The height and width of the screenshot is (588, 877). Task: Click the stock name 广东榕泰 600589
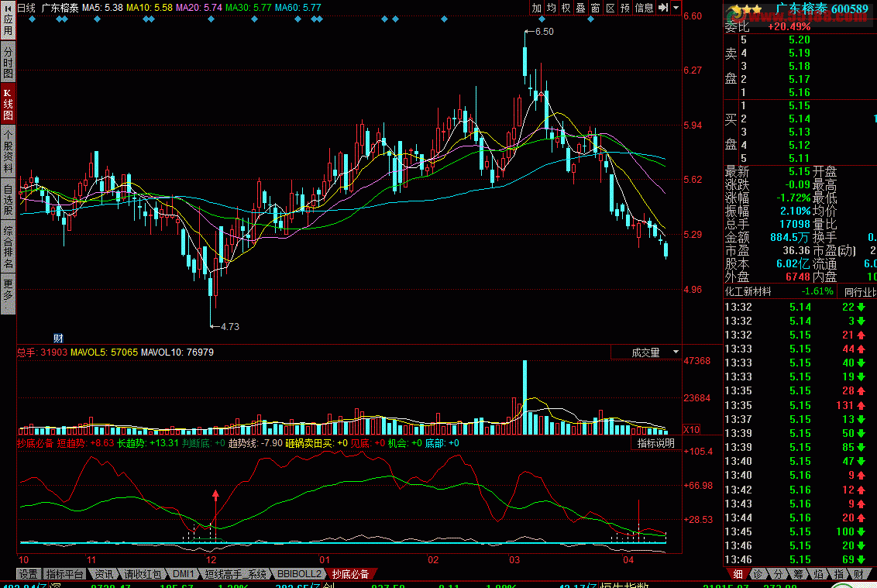821,9
